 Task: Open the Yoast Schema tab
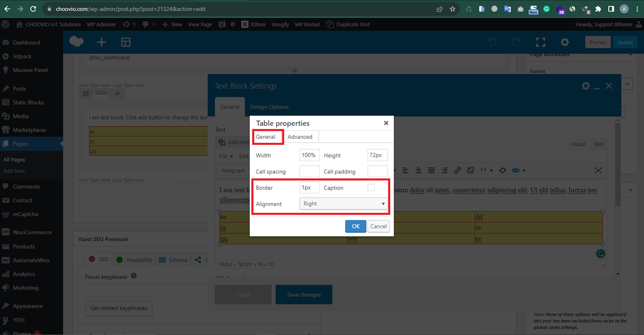pyautogui.click(x=173, y=260)
